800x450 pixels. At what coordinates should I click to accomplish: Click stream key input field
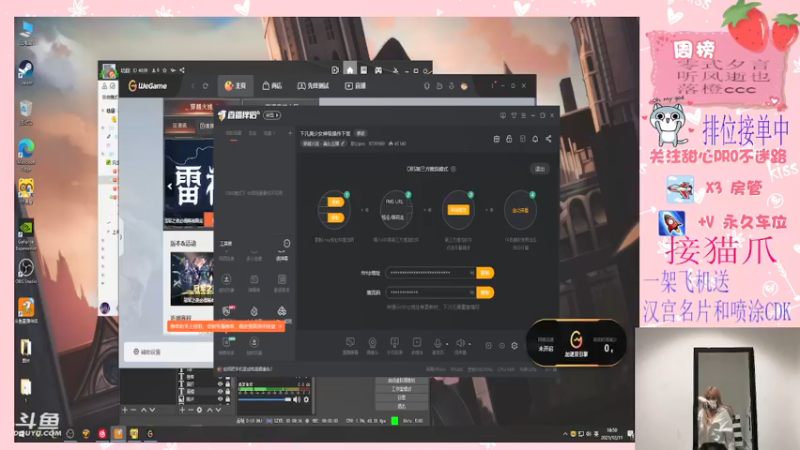[430, 292]
